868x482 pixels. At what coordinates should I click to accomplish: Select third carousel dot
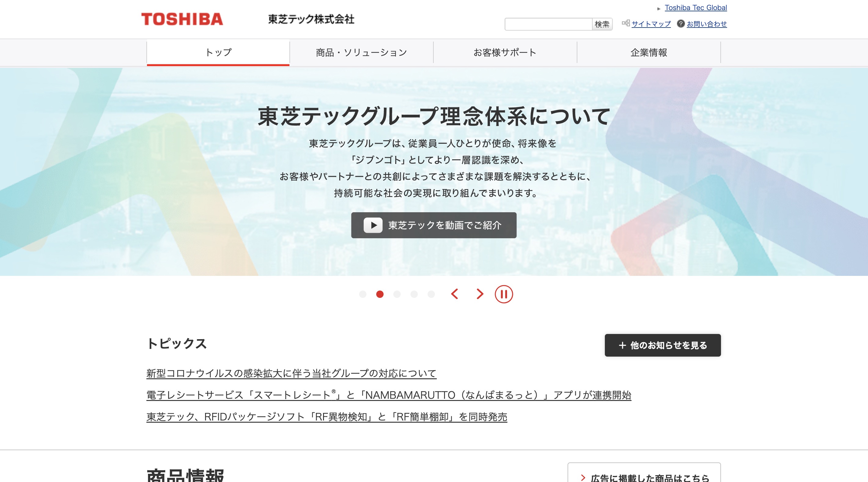tap(397, 294)
